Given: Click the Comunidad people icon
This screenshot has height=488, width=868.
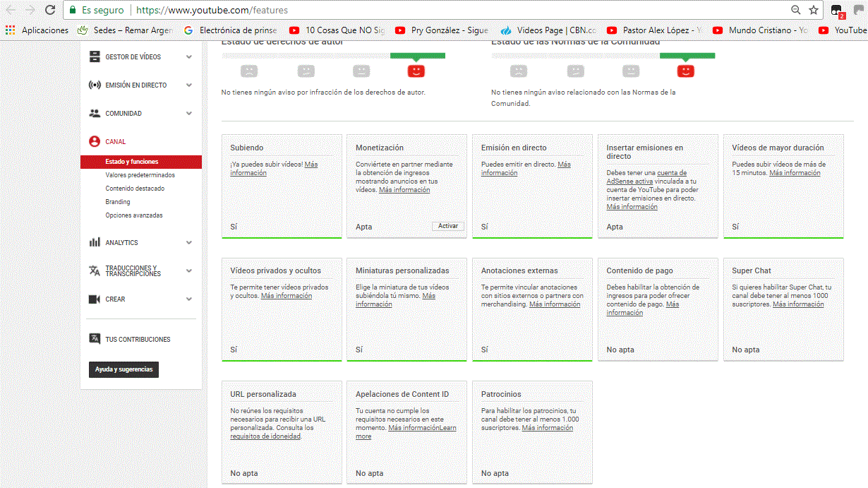Looking at the screenshot, I should pyautogui.click(x=95, y=114).
